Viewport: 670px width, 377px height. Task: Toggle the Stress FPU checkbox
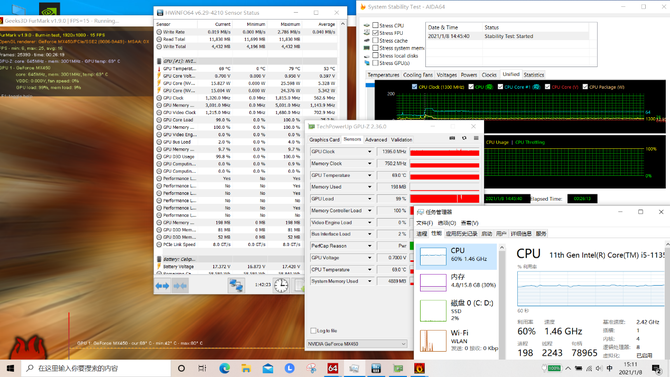[375, 33]
